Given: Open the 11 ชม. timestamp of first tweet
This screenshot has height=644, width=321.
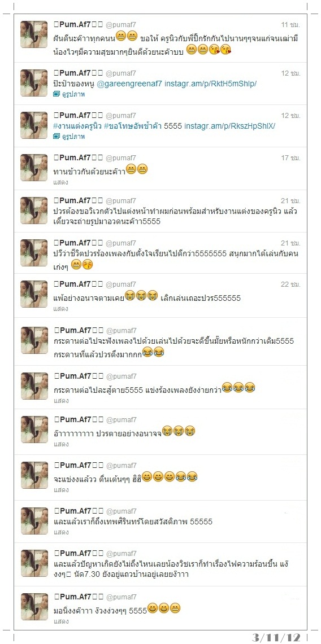Looking at the screenshot, I should pyautogui.click(x=290, y=24).
